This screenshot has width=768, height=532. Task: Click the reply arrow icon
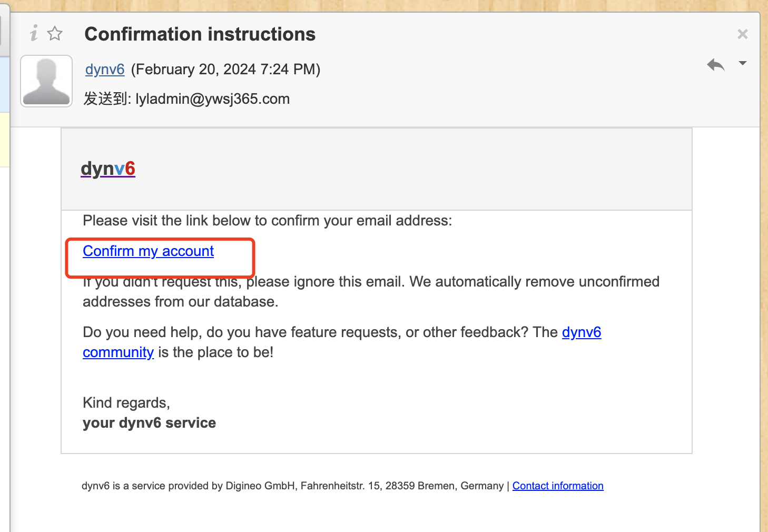[715, 65]
